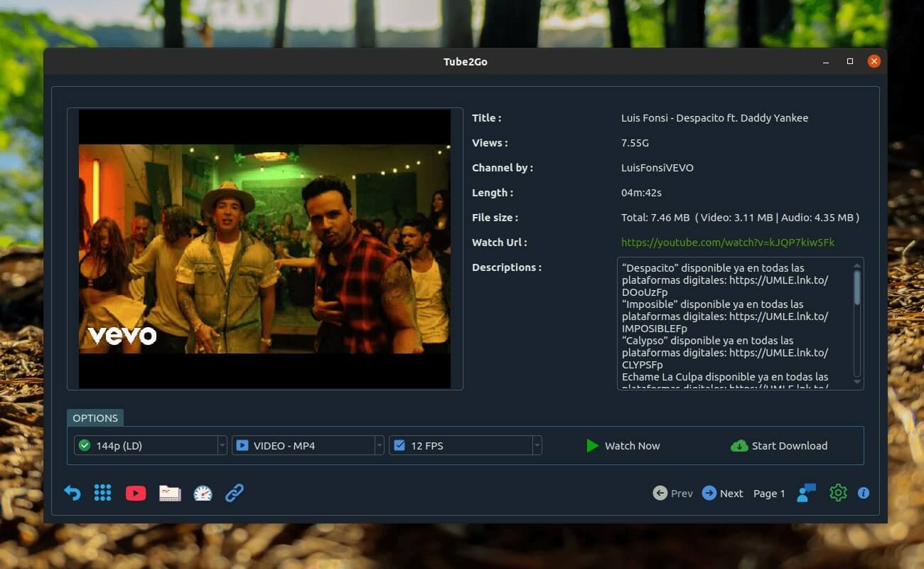Image resolution: width=924 pixels, height=569 pixels.
Task: Expand the 12 FPS frame rate dropdown
Action: point(465,446)
